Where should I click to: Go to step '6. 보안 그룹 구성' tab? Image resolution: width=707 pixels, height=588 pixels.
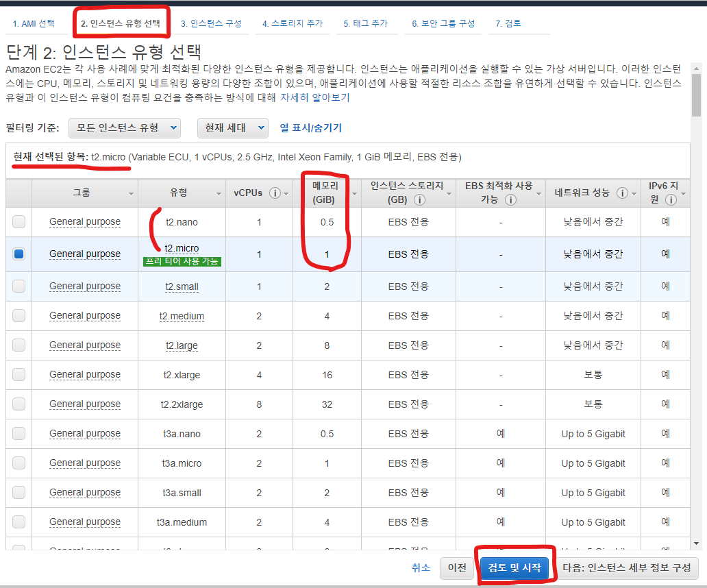pyautogui.click(x=443, y=23)
